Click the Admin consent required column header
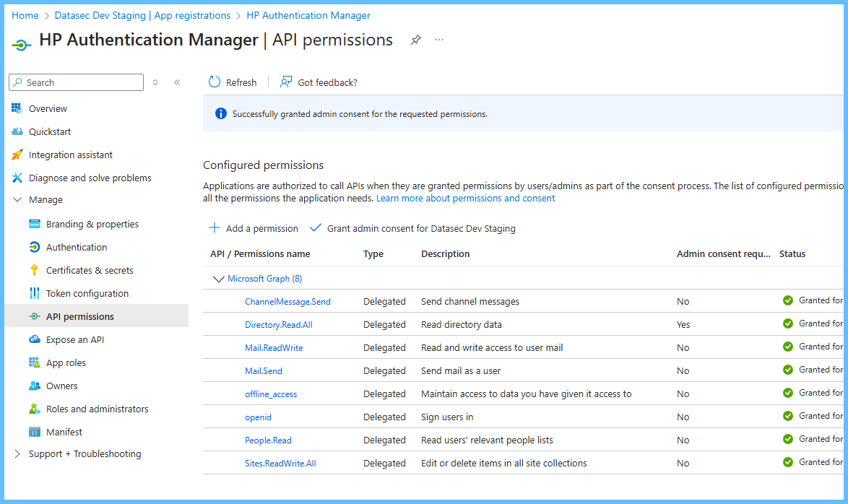The height and width of the screenshot is (504, 848). (724, 253)
